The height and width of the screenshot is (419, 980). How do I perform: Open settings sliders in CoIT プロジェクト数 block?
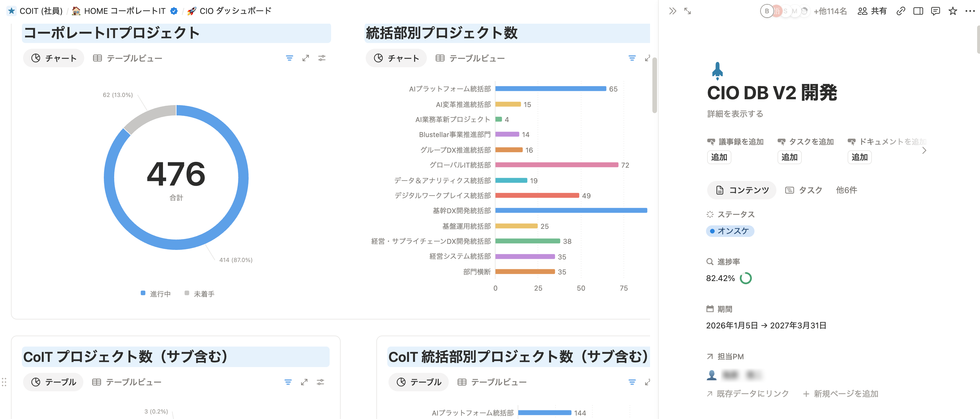pos(320,382)
